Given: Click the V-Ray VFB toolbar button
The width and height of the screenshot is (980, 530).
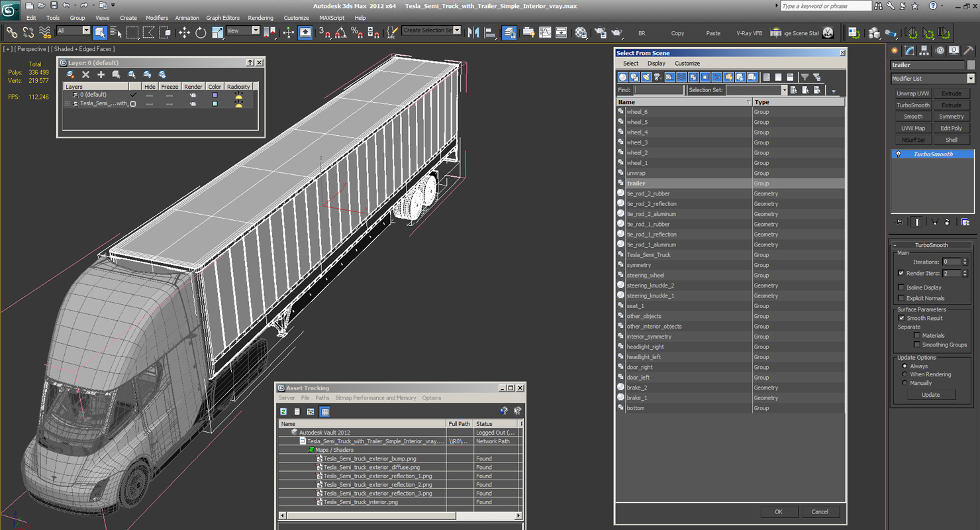Looking at the screenshot, I should (749, 33).
